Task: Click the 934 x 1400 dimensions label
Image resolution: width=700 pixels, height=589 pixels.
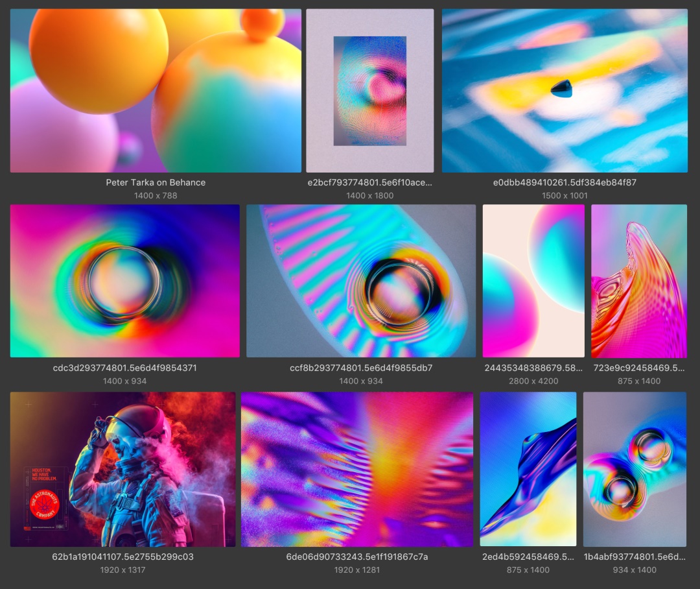Action: [635, 570]
